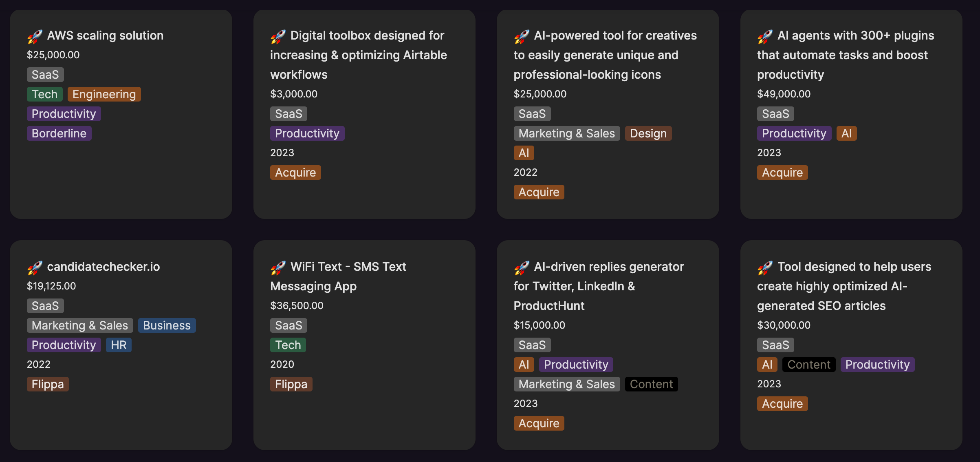Image resolution: width=980 pixels, height=462 pixels.
Task: Click rocket icon on AWS scaling solution card
Action: [35, 37]
